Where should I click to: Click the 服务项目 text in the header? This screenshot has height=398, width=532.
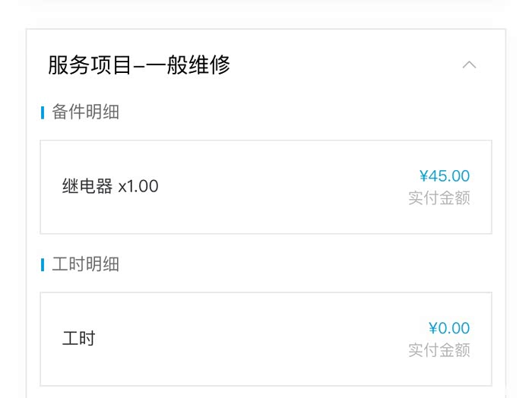[78, 65]
